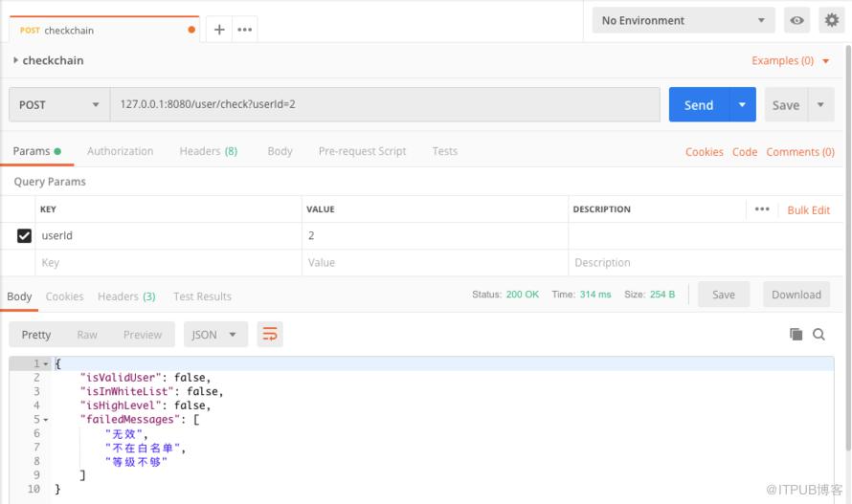Switch response view to Raw
This screenshot has height=504, width=852.
point(87,335)
